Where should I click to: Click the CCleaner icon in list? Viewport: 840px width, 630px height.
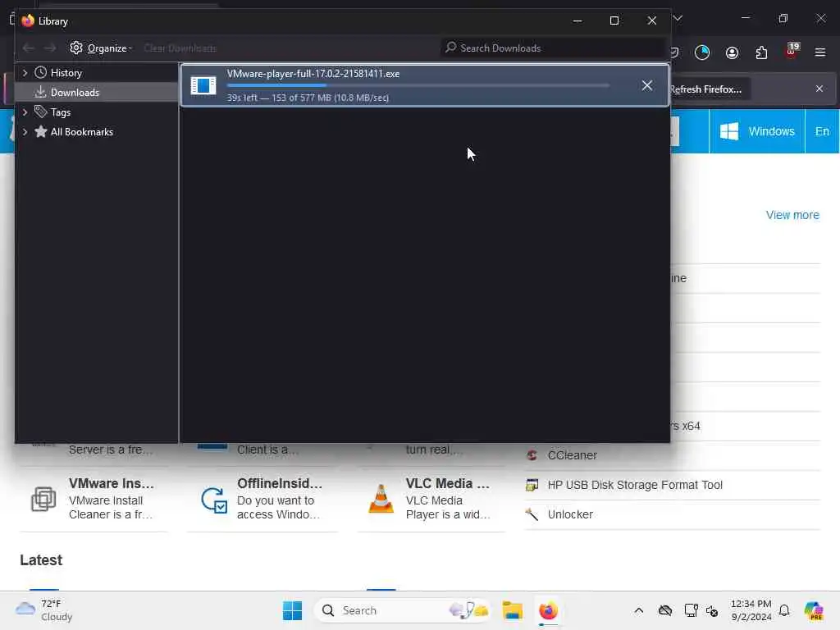tap(532, 455)
